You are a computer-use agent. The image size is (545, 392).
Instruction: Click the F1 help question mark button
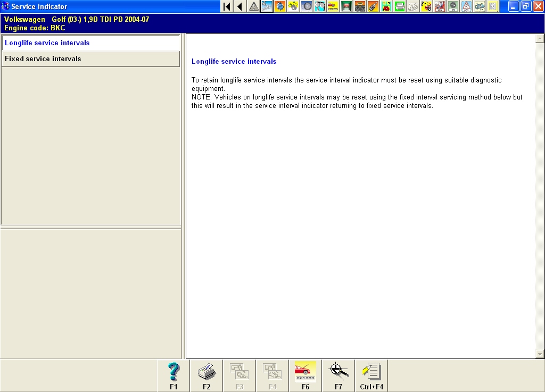174,376
